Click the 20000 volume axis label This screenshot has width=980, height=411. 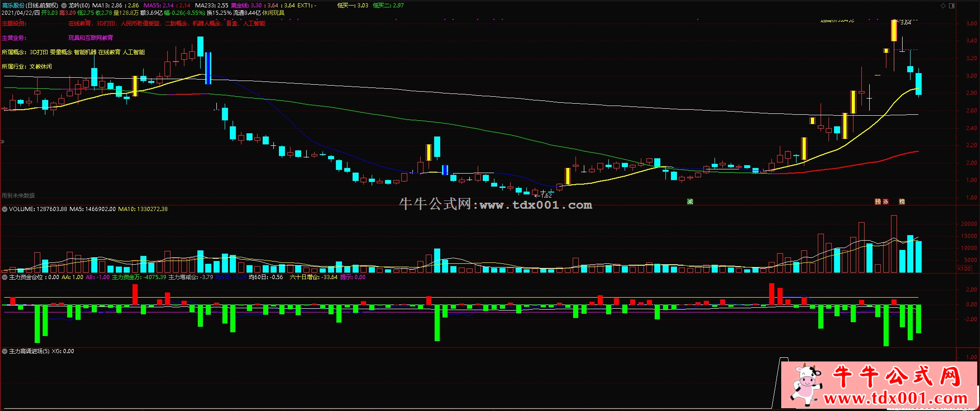point(969,224)
